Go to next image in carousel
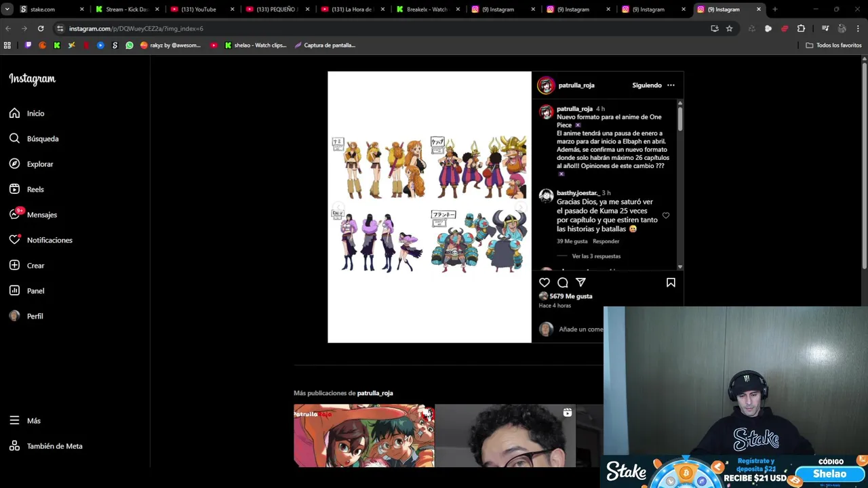 pos(521,207)
